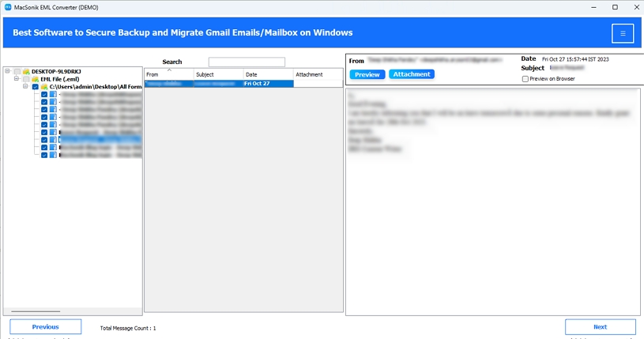This screenshot has width=644, height=339.
Task: Collapse the DESKTOP-9L9DRKJ tree node
Action: (x=7, y=71)
